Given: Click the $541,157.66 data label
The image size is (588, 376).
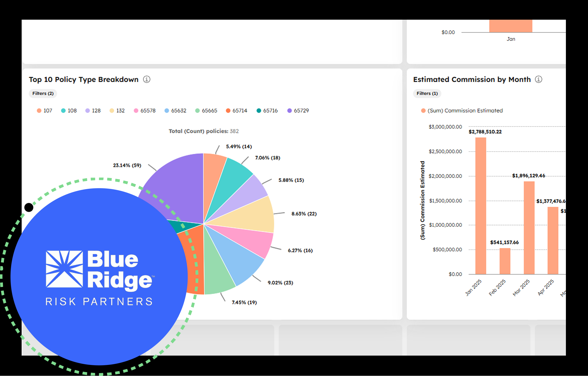Looking at the screenshot, I should 504,242.
